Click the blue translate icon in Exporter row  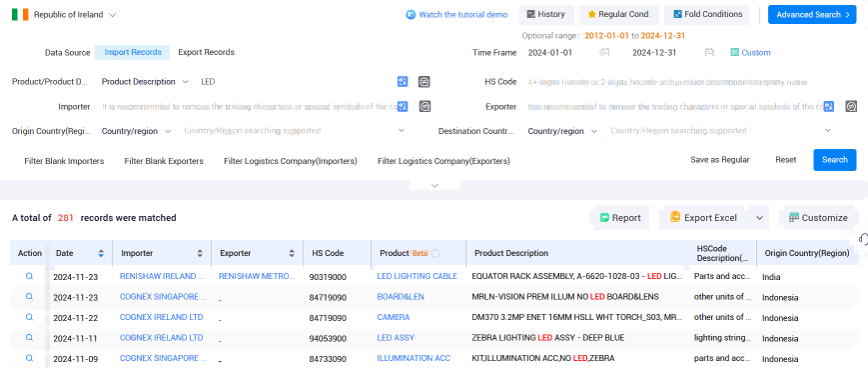pos(829,106)
